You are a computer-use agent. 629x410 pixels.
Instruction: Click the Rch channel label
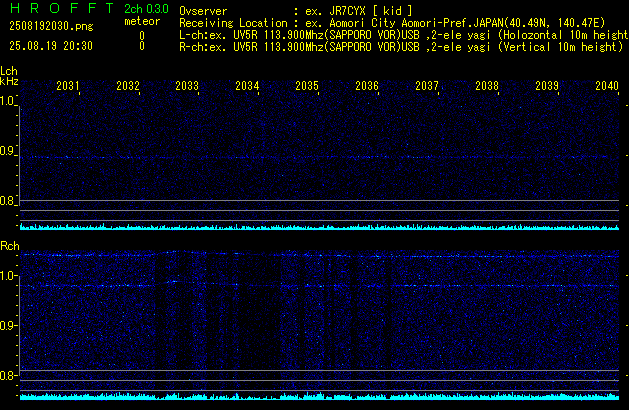(10, 246)
